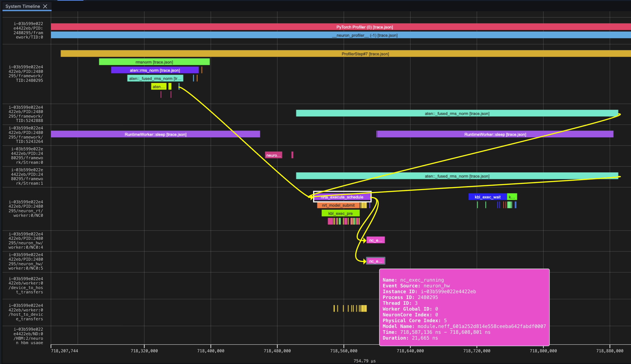The width and height of the screenshot is (631, 364).
Task: Click the small yellow 'aten…' event
Action: click(159, 87)
